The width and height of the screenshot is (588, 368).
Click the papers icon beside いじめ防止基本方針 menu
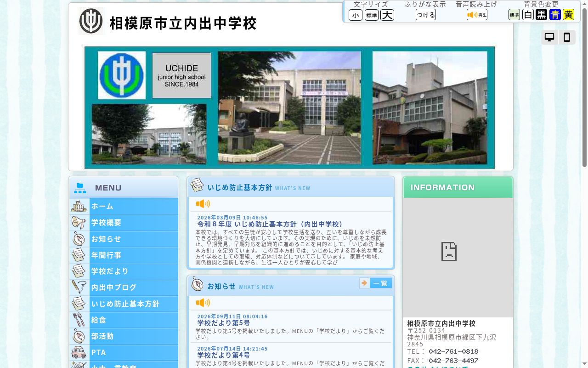[x=79, y=304]
